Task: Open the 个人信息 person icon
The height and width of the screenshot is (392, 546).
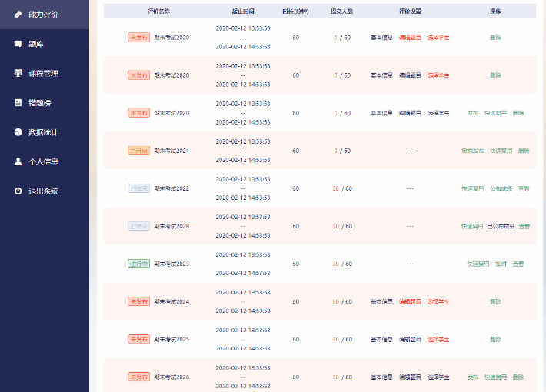Action: [x=18, y=161]
